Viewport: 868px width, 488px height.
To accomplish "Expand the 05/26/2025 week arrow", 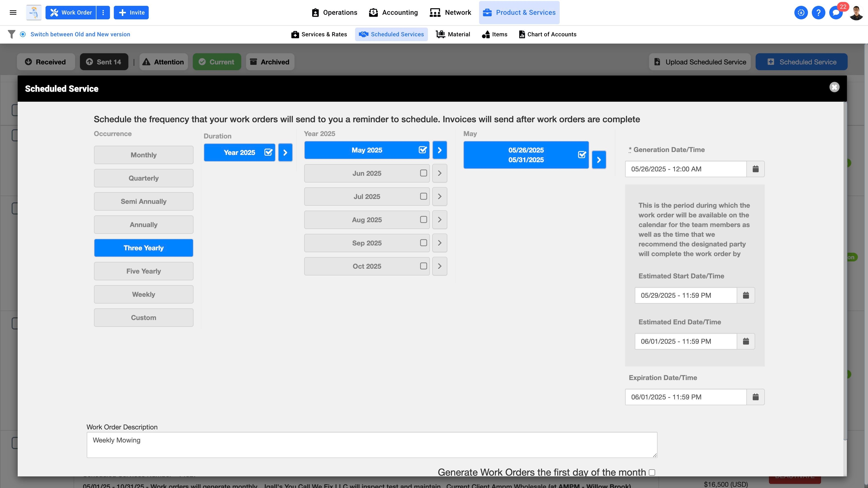I will click(x=599, y=160).
